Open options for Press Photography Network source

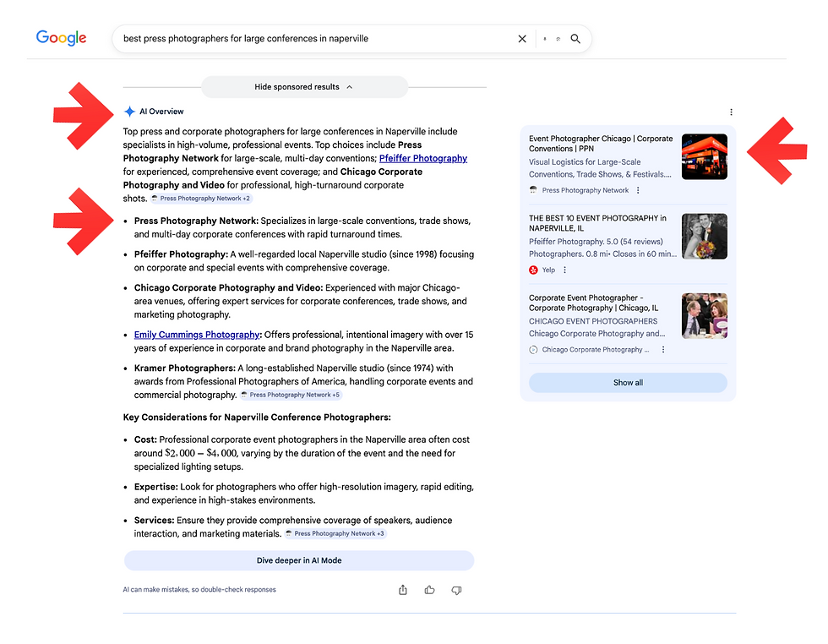(638, 190)
